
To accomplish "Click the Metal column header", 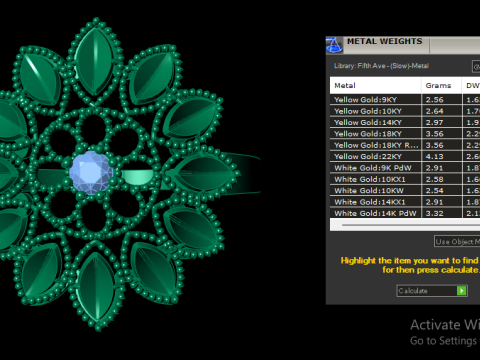I will pyautogui.click(x=375, y=86).
